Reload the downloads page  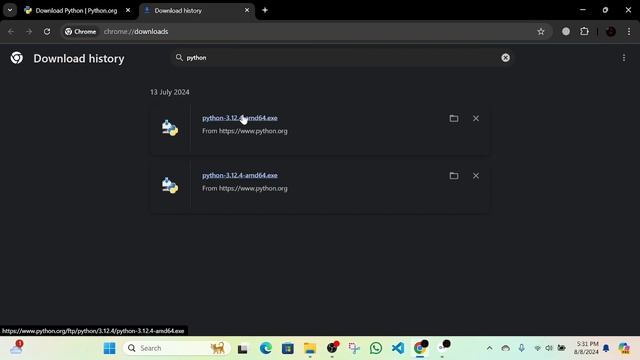pyautogui.click(x=47, y=31)
